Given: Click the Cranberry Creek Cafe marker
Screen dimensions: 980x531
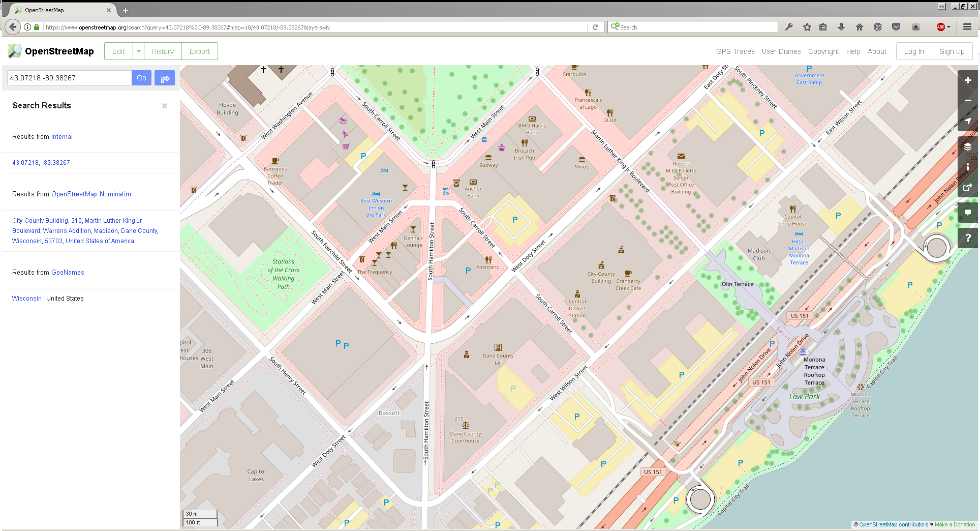Looking at the screenshot, I should tap(628, 273).
